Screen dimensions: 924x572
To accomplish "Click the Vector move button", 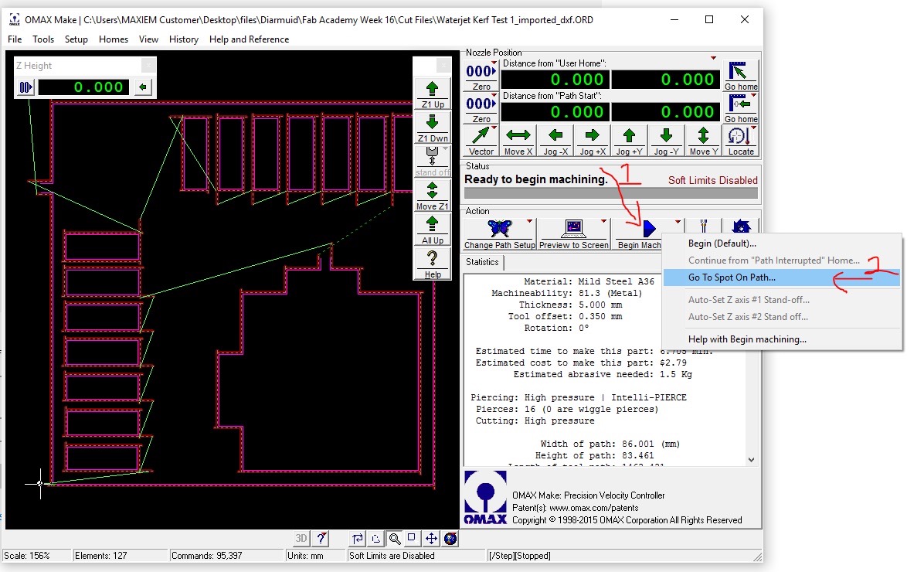I will tap(481, 141).
